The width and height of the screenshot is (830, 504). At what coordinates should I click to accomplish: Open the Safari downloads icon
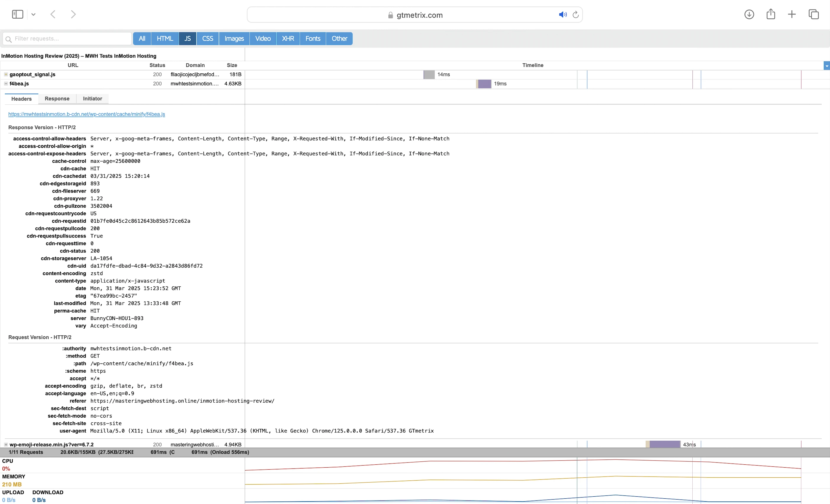pos(749,14)
